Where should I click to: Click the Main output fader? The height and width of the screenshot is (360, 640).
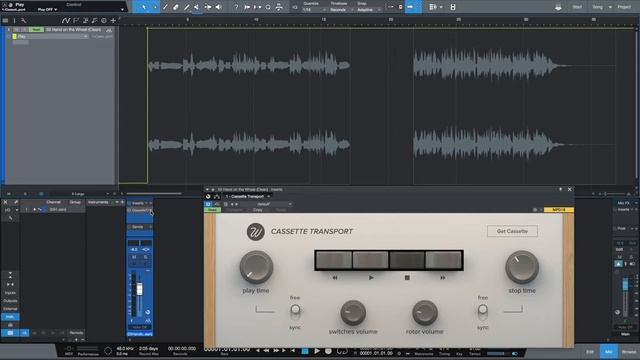pyautogui.click(x=625, y=284)
